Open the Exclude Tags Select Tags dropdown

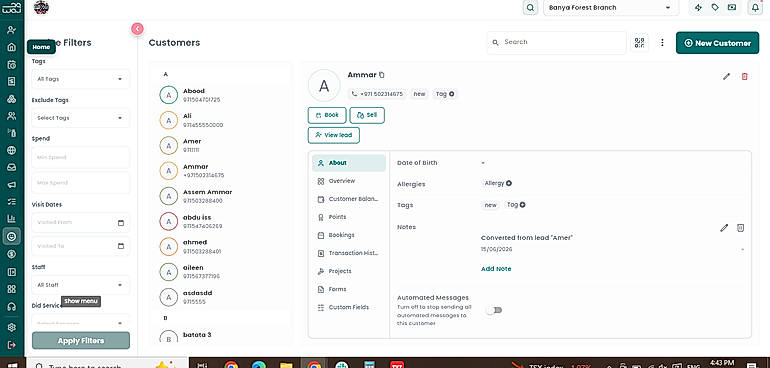[x=81, y=118]
